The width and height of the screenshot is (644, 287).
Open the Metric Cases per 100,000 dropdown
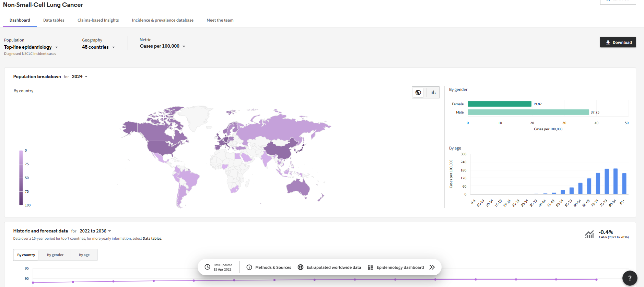click(x=162, y=46)
